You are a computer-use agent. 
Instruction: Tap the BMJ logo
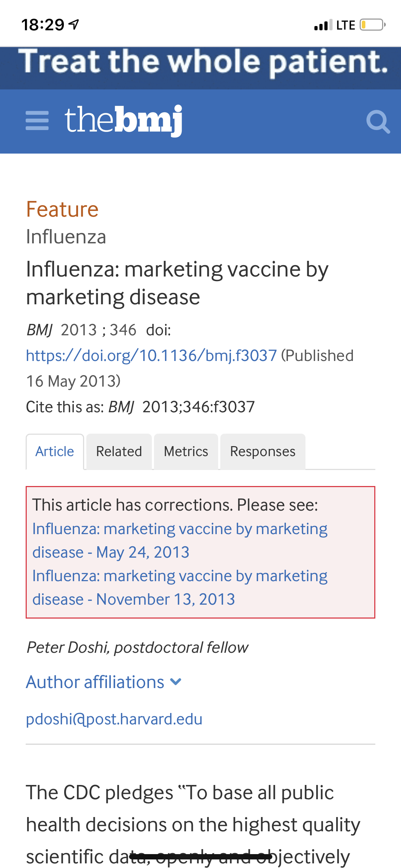123,120
